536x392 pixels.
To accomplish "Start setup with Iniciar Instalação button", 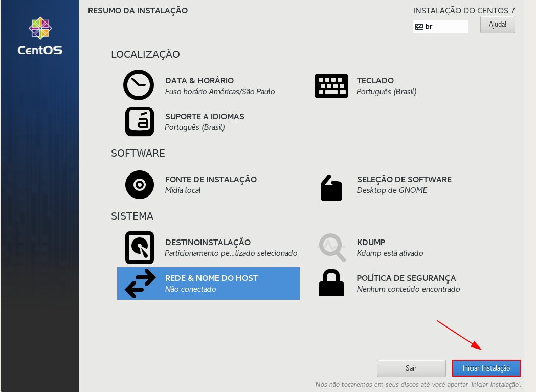I will pyautogui.click(x=486, y=368).
